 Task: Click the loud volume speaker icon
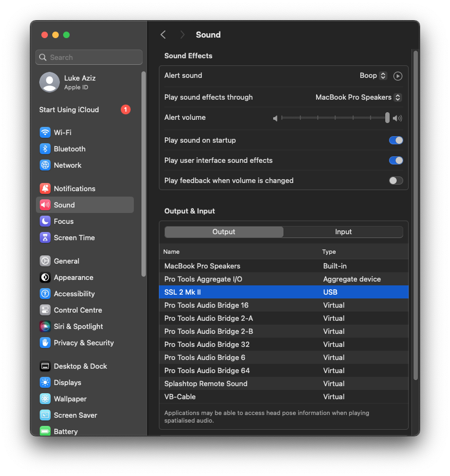397,118
